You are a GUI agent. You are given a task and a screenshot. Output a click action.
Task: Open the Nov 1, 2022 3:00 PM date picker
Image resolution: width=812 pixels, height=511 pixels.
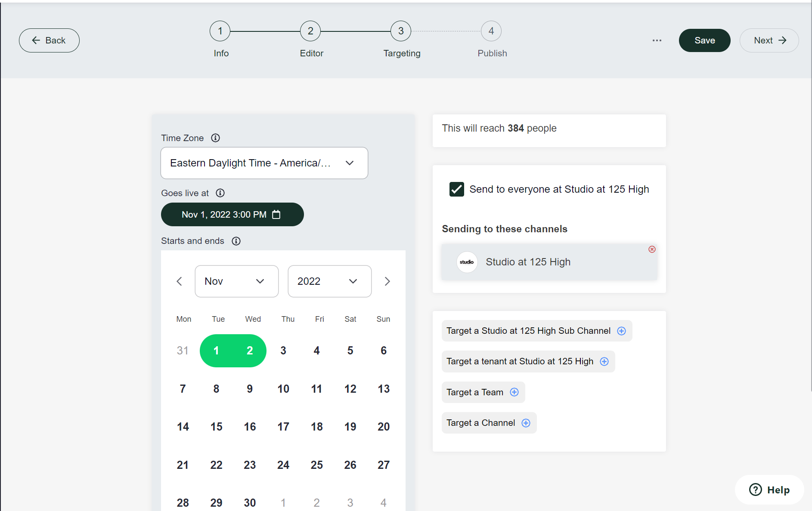pos(232,215)
